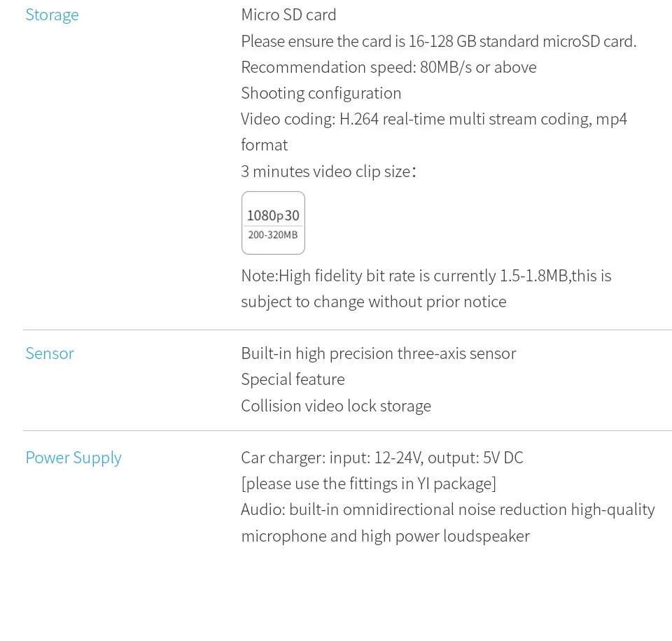The height and width of the screenshot is (641, 672).
Task: Select the Power Supply section heading
Action: (73, 458)
